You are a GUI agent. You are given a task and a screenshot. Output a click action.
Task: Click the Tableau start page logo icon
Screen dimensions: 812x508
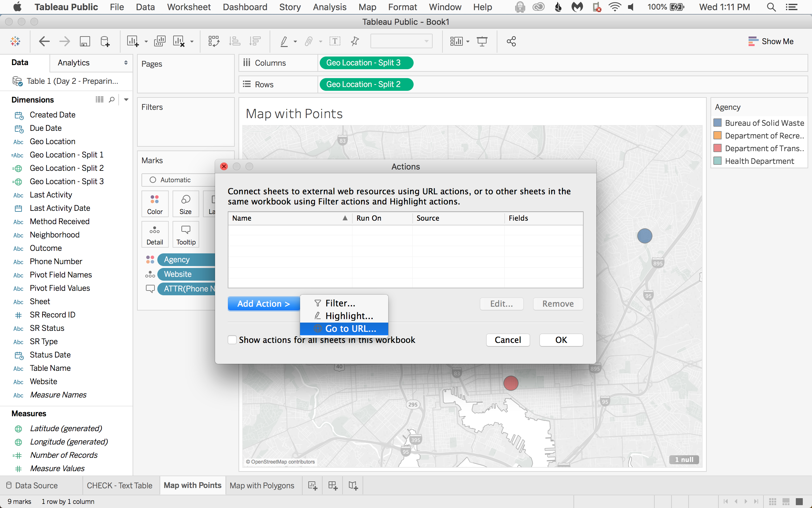(15, 41)
